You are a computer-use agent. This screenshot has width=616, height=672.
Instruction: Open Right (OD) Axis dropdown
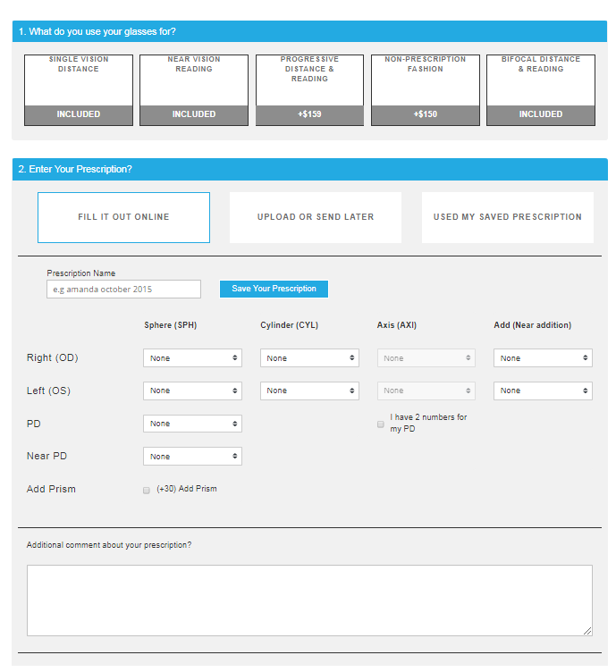426,357
